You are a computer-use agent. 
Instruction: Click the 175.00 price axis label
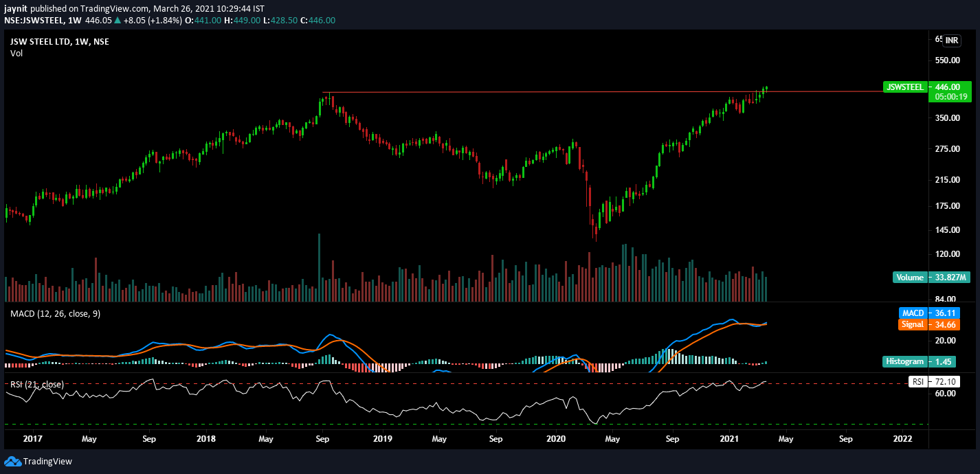[x=948, y=206]
